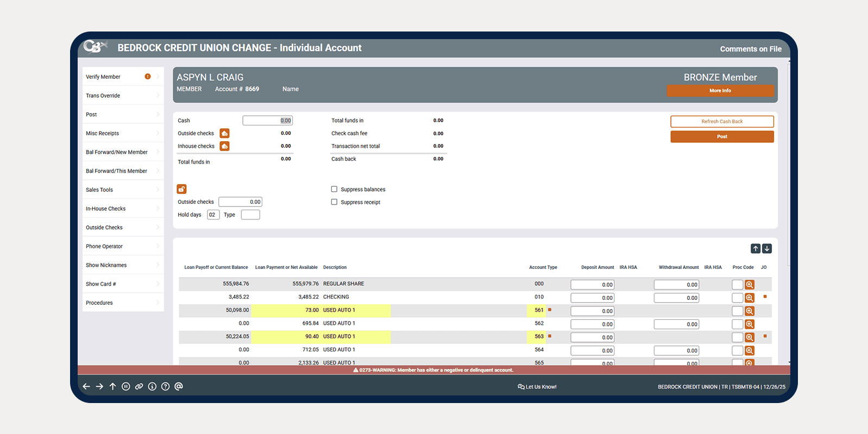The height and width of the screenshot is (434, 868).
Task: Click the Cash amount input field
Action: 268,121
